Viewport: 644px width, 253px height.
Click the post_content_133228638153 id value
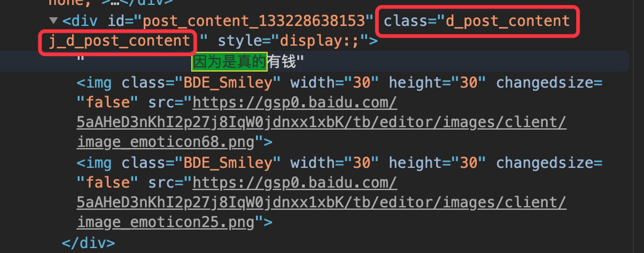(x=253, y=21)
